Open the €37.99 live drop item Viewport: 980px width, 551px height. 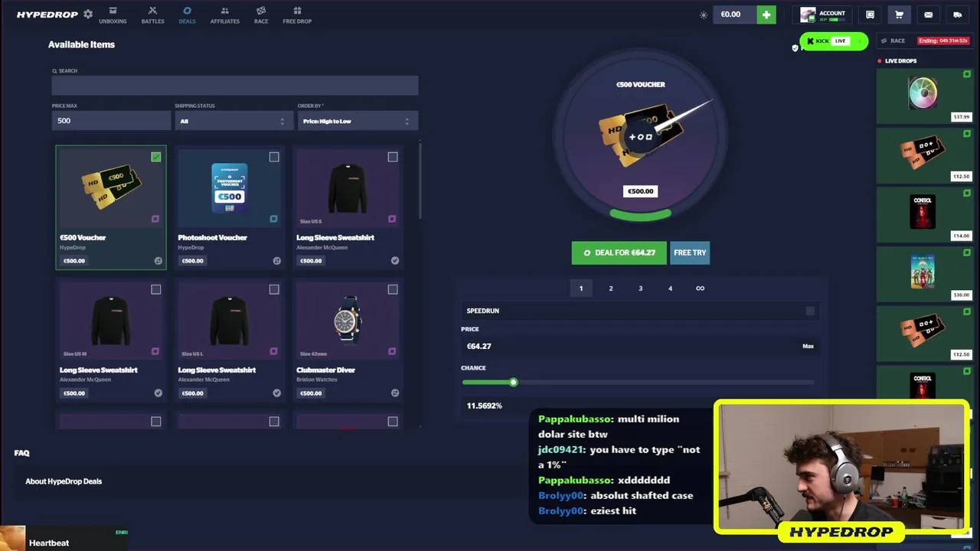click(x=925, y=96)
